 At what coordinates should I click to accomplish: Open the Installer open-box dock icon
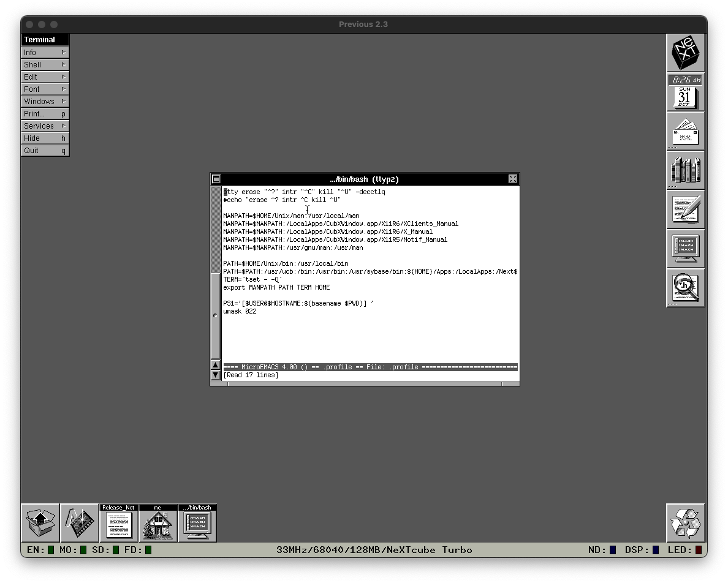[x=40, y=522]
